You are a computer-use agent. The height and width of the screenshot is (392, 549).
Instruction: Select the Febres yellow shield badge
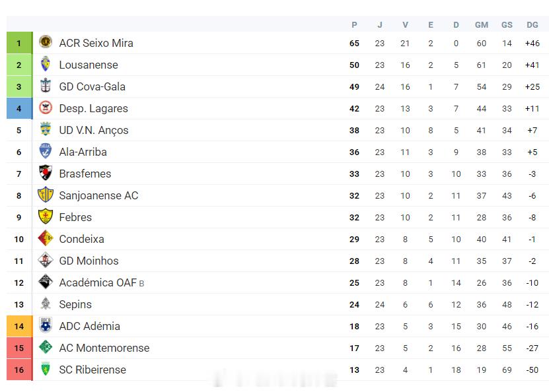click(x=46, y=216)
